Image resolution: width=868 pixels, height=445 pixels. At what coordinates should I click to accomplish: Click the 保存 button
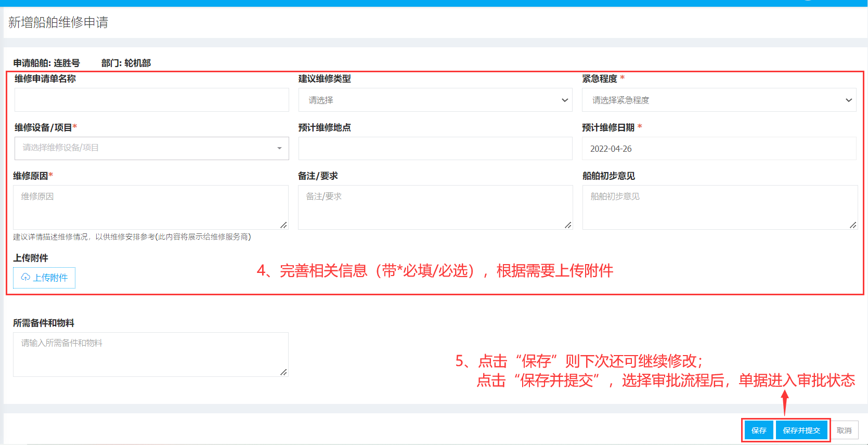pos(759,430)
